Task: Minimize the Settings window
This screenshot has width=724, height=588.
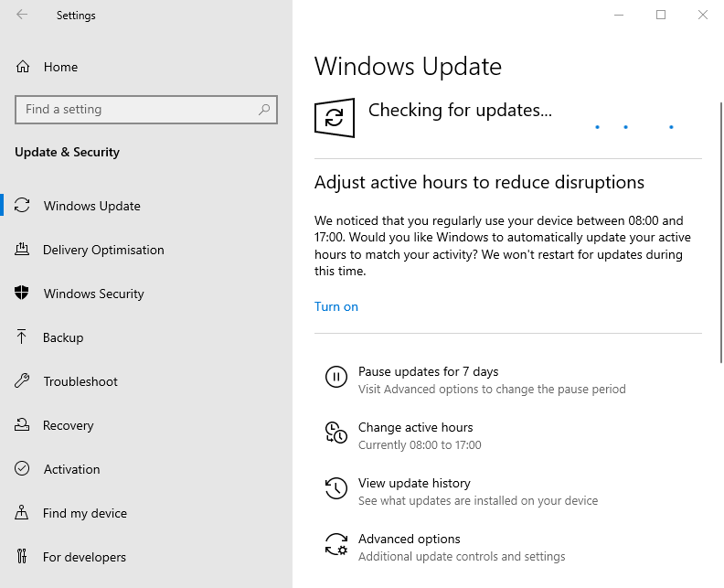Action: click(619, 15)
